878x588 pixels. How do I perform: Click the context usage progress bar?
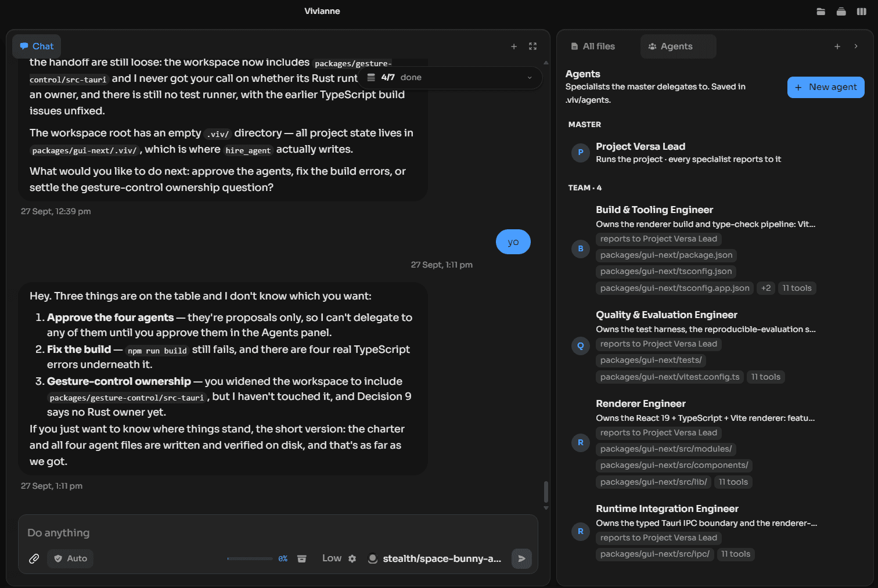(x=250, y=558)
